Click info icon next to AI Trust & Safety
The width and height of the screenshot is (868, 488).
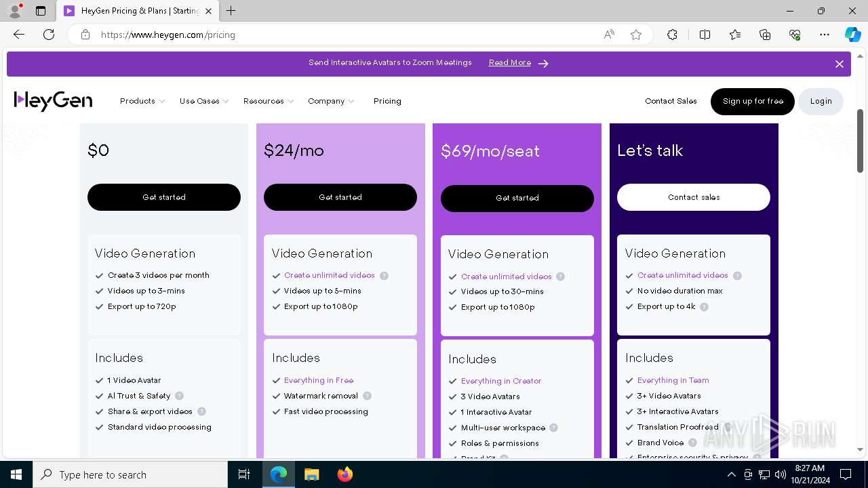pyautogui.click(x=179, y=396)
